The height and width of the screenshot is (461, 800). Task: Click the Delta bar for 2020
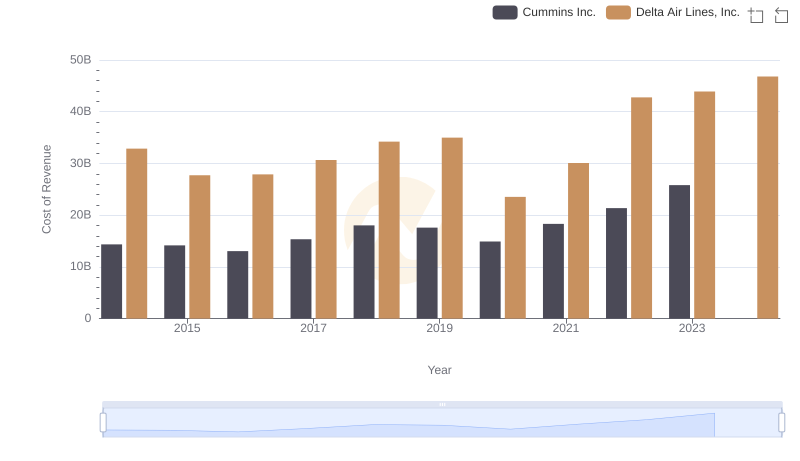click(515, 258)
